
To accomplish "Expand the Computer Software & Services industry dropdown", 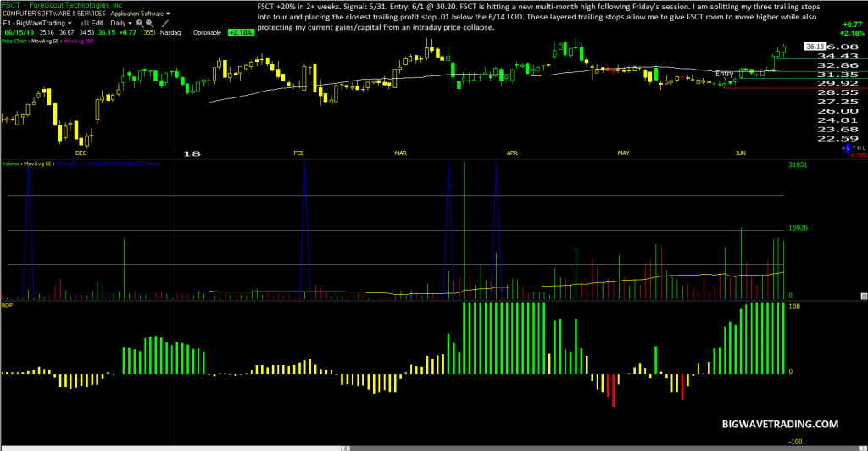I will coord(86,14).
